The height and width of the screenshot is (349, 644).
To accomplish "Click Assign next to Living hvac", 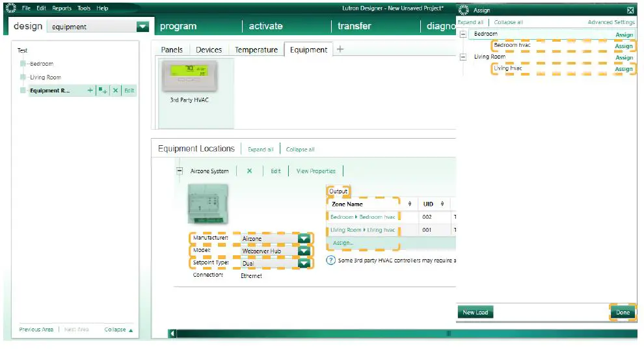I will (x=623, y=69).
